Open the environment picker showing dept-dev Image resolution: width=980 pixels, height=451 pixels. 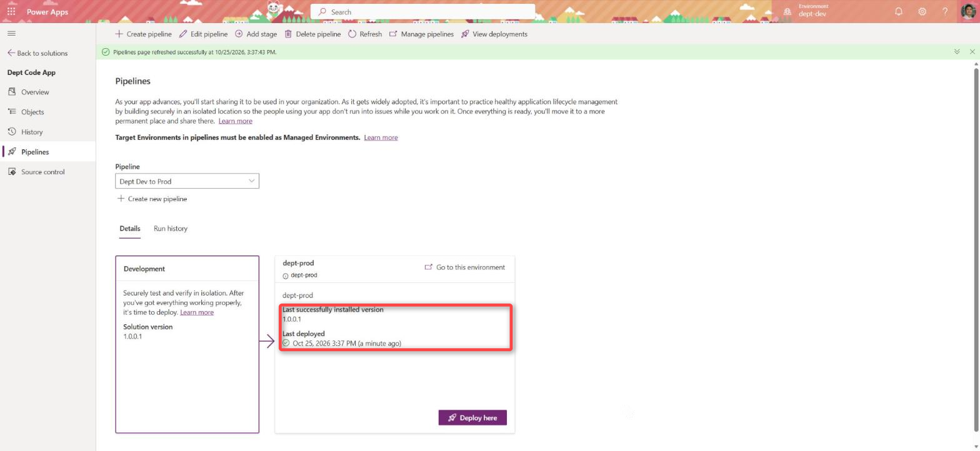click(x=806, y=11)
